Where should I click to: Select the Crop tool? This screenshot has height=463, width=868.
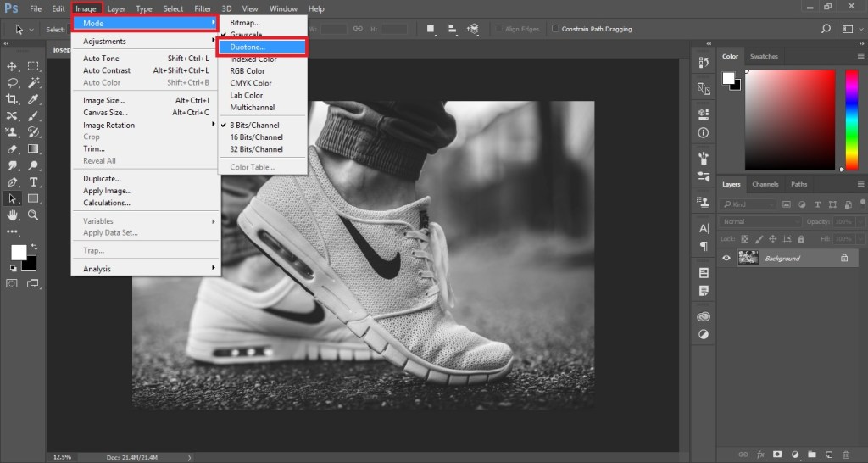click(x=12, y=100)
